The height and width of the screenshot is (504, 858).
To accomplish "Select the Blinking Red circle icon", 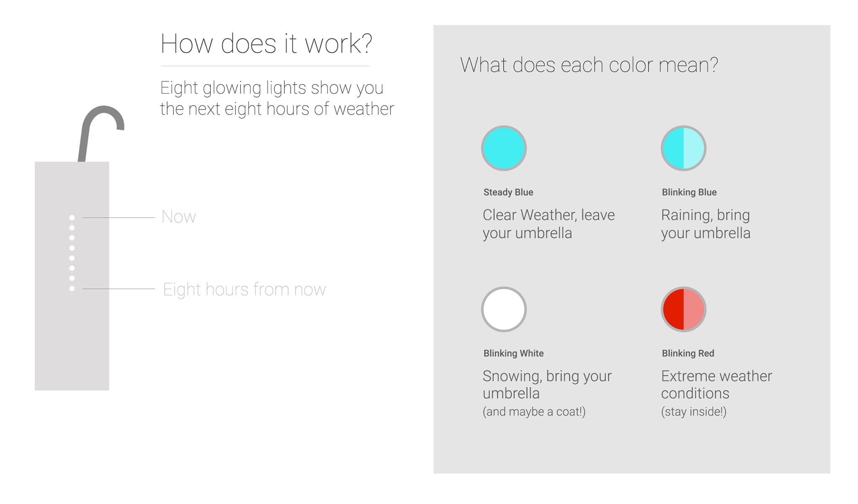I will pyautogui.click(x=683, y=309).
